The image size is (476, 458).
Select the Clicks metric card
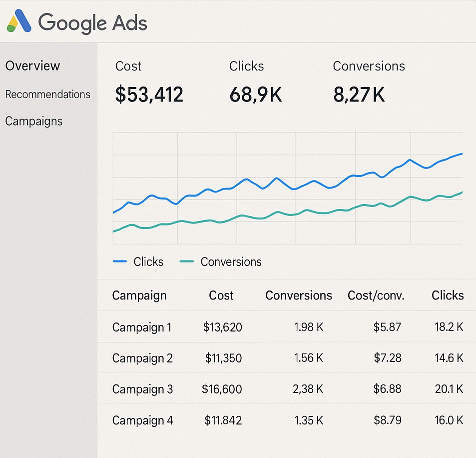click(255, 82)
